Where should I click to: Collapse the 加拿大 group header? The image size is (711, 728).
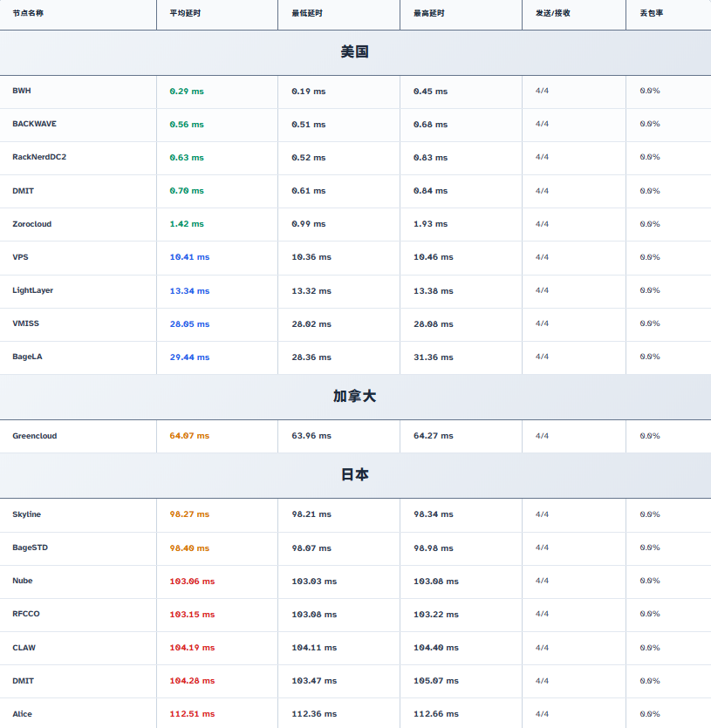(355, 397)
